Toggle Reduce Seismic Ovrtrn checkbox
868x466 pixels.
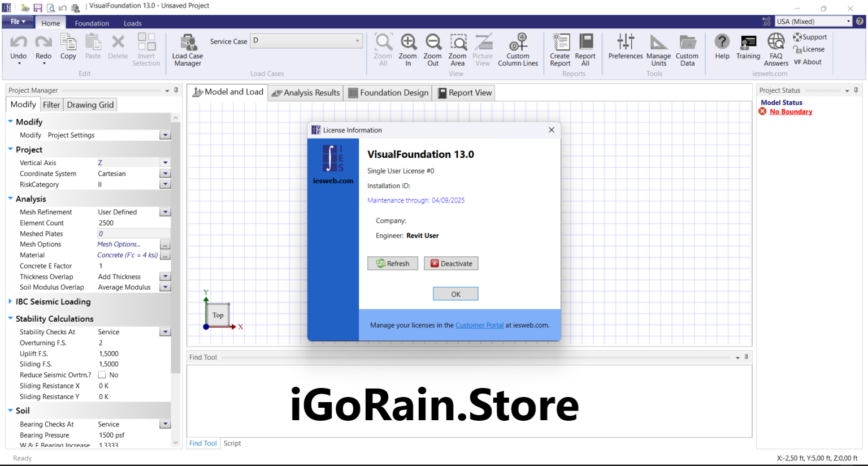click(x=102, y=375)
